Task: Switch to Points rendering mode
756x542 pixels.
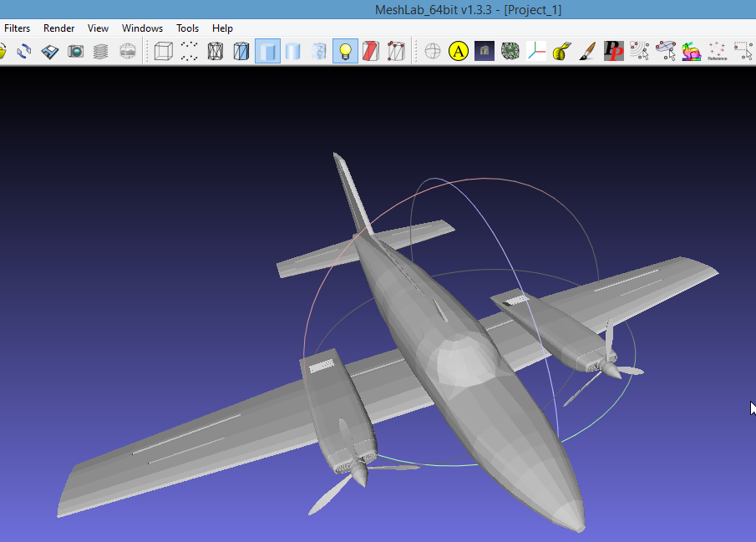Action: (189, 51)
